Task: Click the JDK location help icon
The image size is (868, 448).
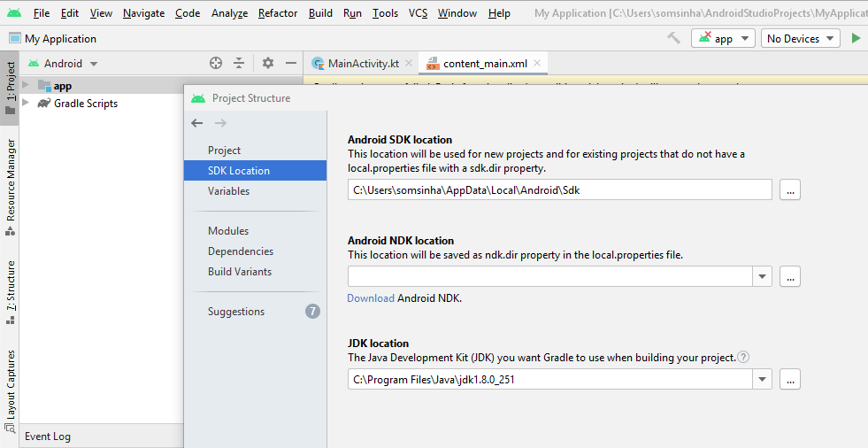Action: click(743, 358)
